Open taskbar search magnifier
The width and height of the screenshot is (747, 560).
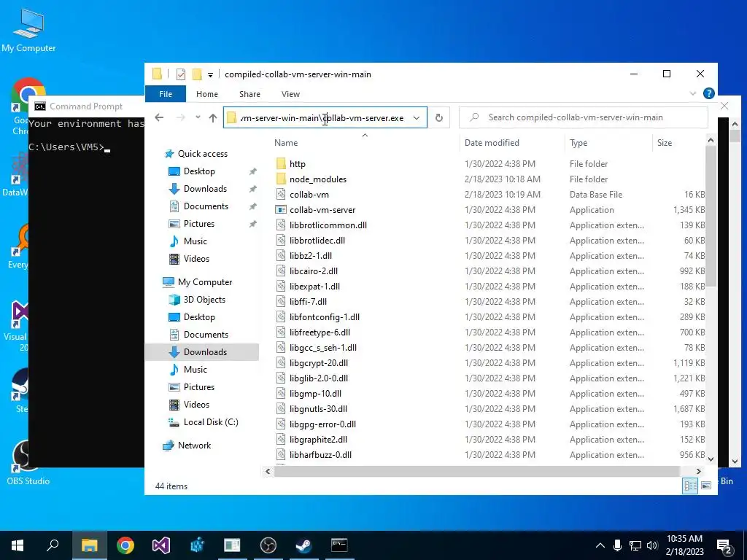[53, 545]
